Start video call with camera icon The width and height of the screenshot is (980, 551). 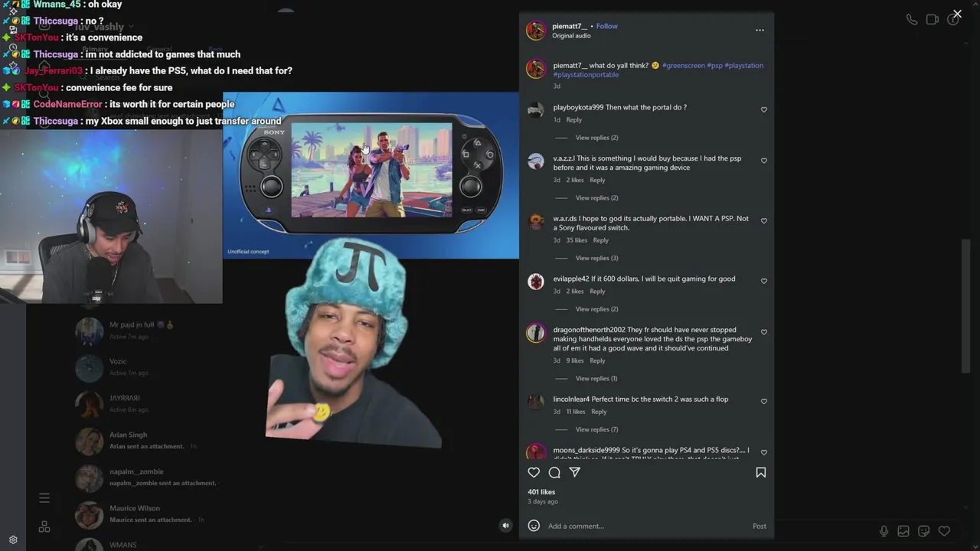coord(933,20)
